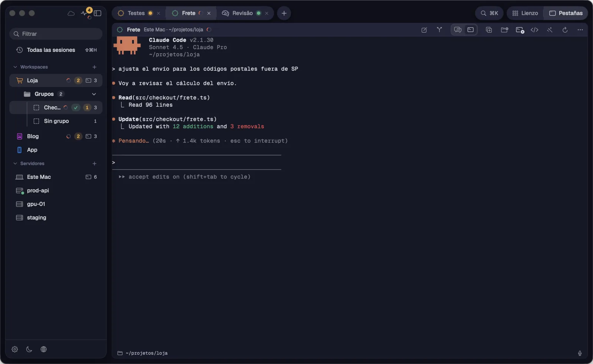Toggle dark mode moon icon
The width and height of the screenshot is (593, 364).
[29, 349]
